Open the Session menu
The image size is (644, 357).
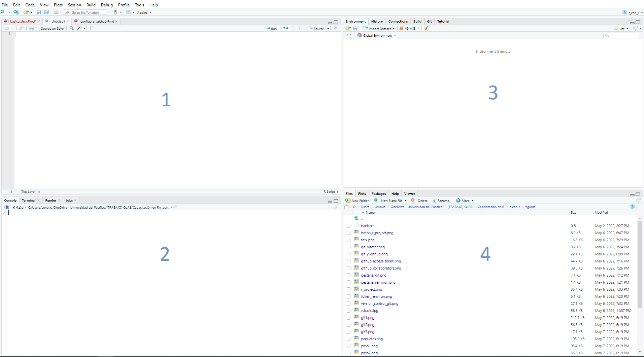tap(74, 5)
